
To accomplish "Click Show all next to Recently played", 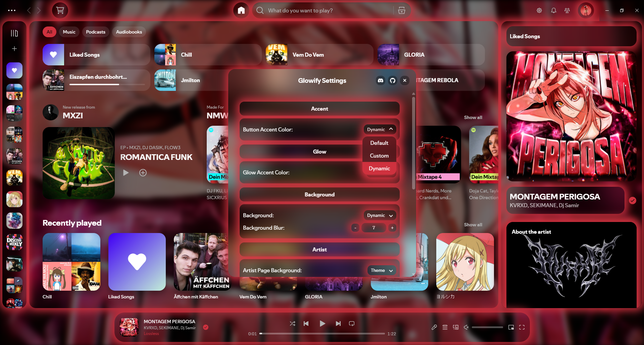I will [473, 225].
